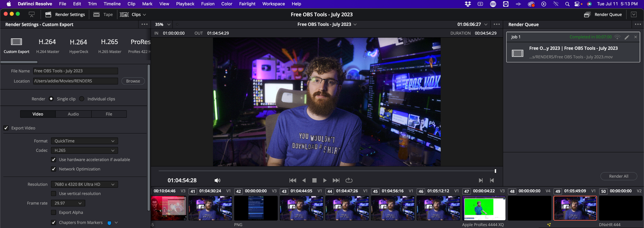
Task: Toggle the Render Queue panel icon
Action: tap(587, 14)
